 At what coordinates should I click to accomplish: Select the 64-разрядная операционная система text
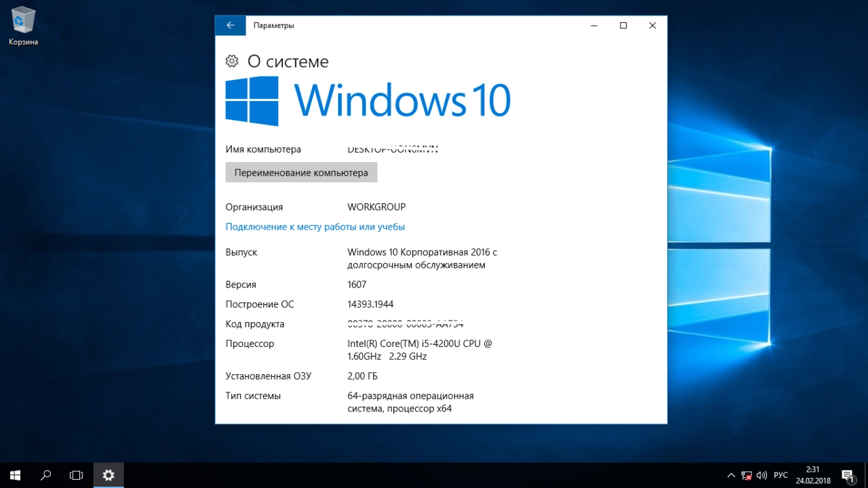point(410,402)
